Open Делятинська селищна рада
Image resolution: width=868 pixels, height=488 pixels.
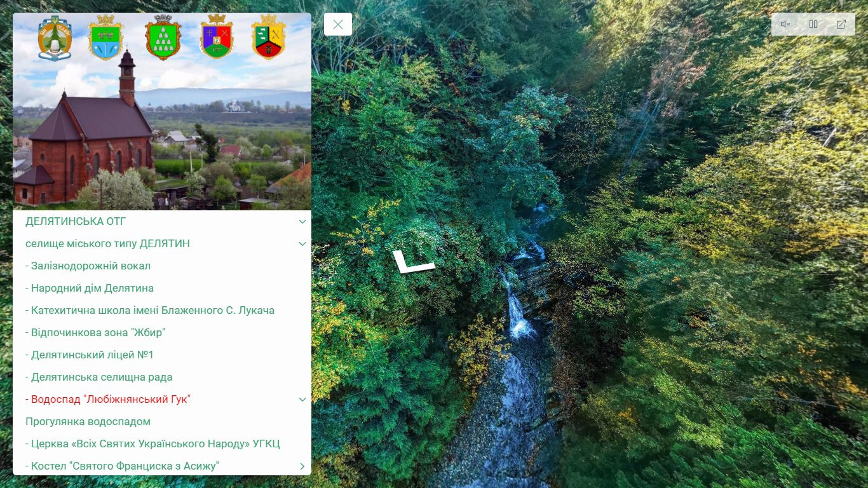[x=99, y=377]
